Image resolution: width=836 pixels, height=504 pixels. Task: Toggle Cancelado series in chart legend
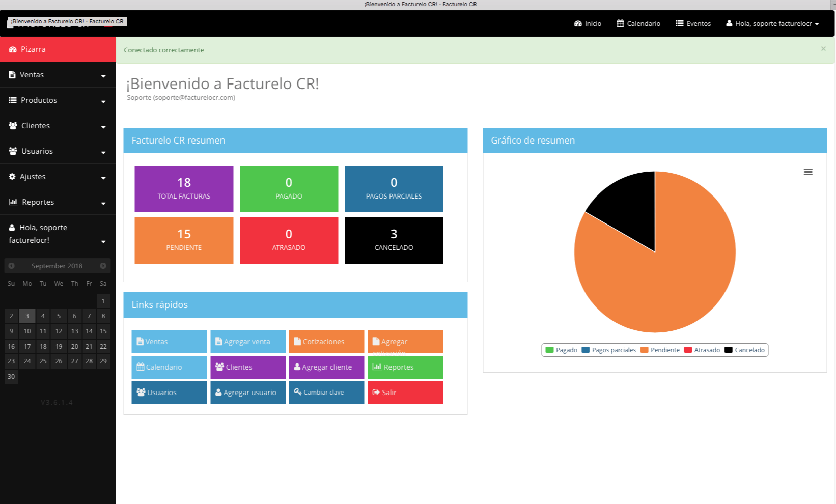pos(744,350)
